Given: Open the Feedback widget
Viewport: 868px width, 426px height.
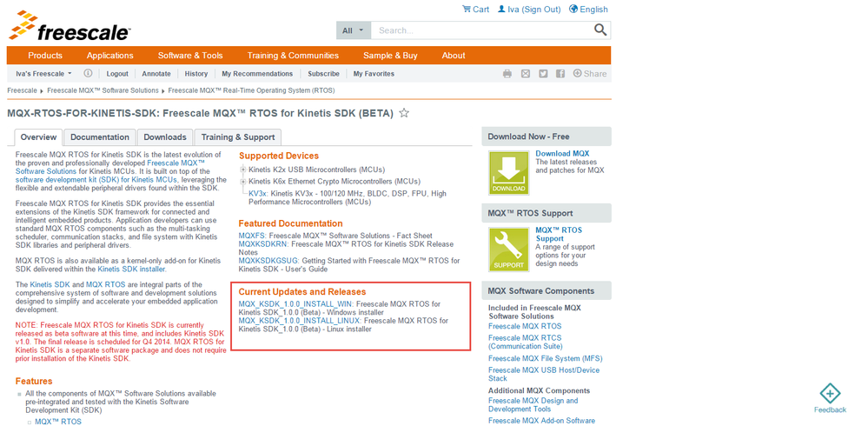Looking at the screenshot, I should [x=830, y=398].
